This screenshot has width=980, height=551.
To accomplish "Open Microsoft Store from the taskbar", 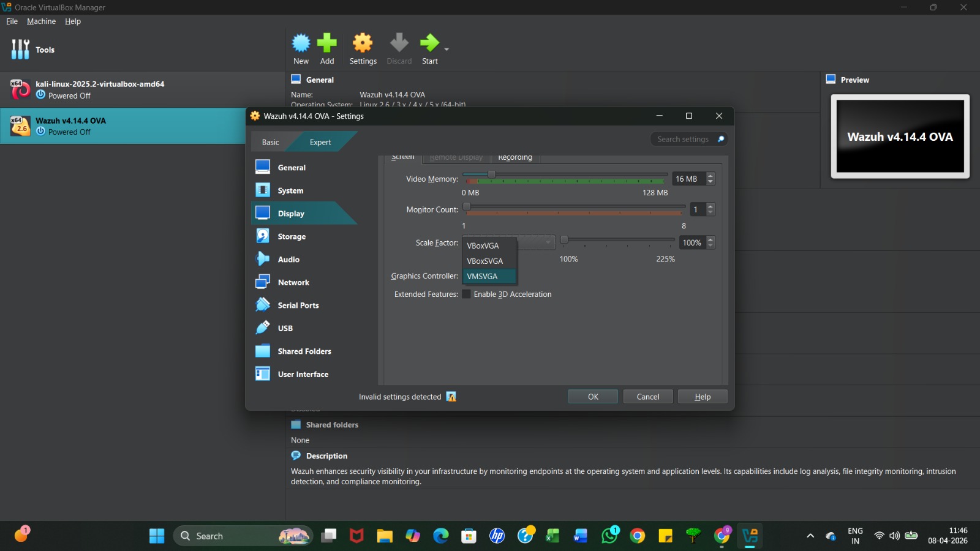I will tap(469, 536).
